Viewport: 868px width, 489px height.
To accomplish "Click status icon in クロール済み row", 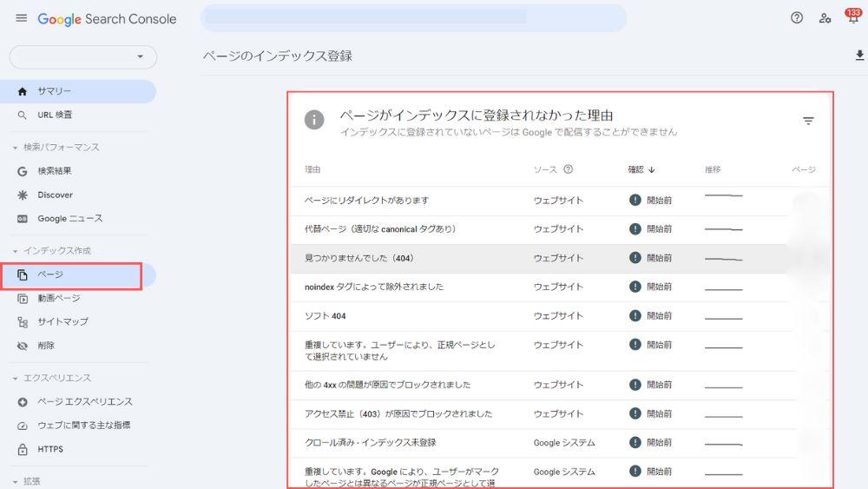I will (635, 442).
